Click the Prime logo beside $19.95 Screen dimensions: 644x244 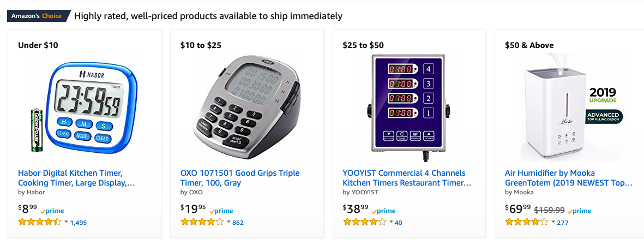pos(221,211)
